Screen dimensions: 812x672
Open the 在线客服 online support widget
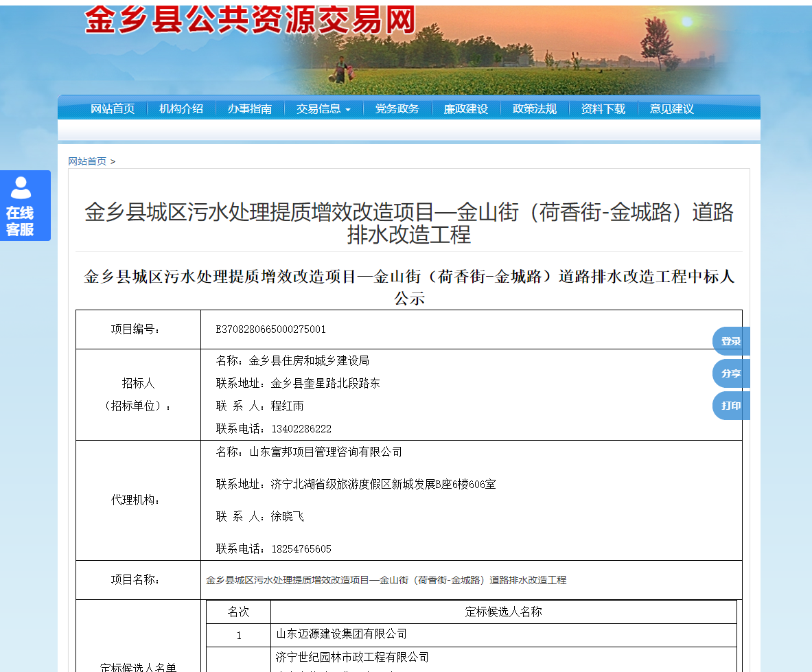click(25, 205)
